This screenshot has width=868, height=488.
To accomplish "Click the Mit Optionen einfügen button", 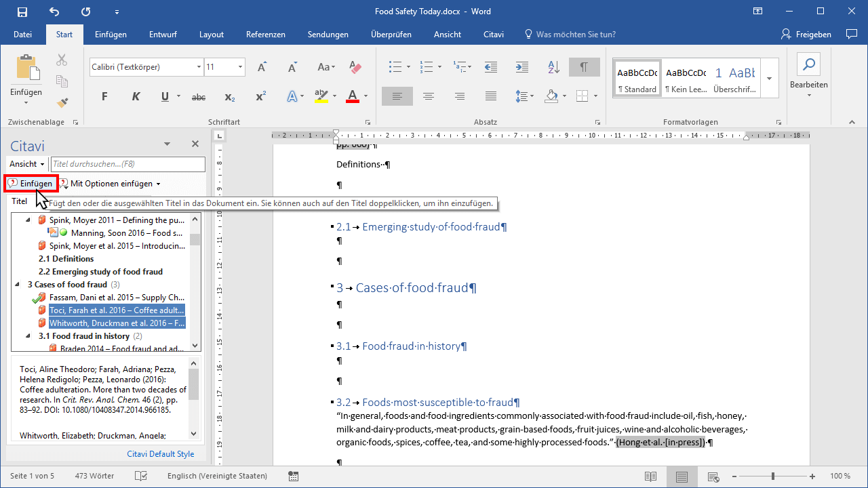I will point(111,184).
